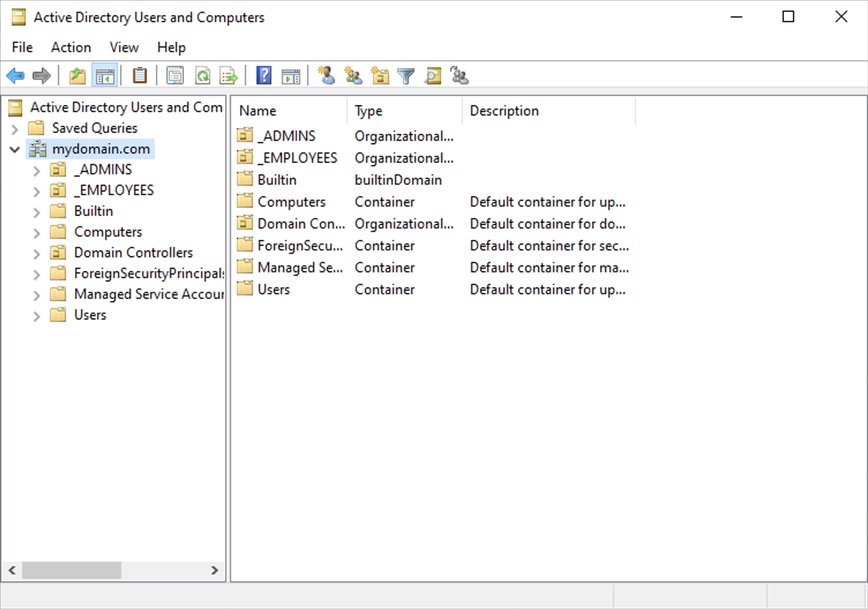Click the Domain Con... OU icon in the list
This screenshot has height=609, width=868.
(245, 223)
